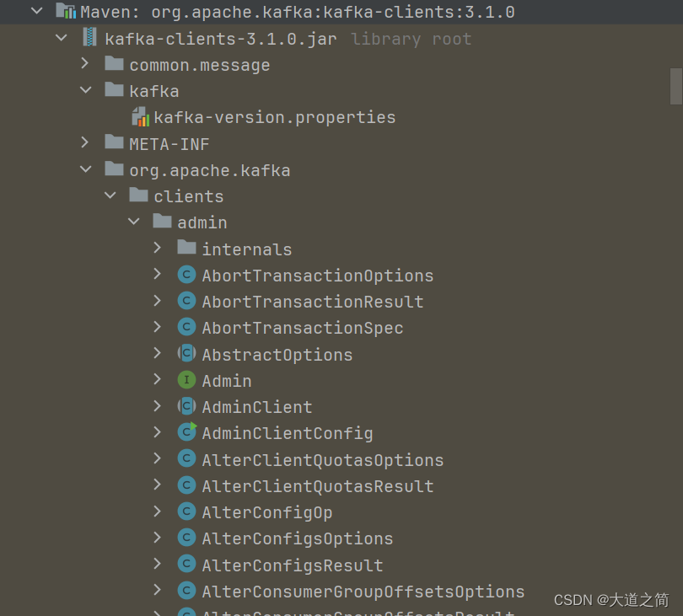Expand the common.message folder

85,63
